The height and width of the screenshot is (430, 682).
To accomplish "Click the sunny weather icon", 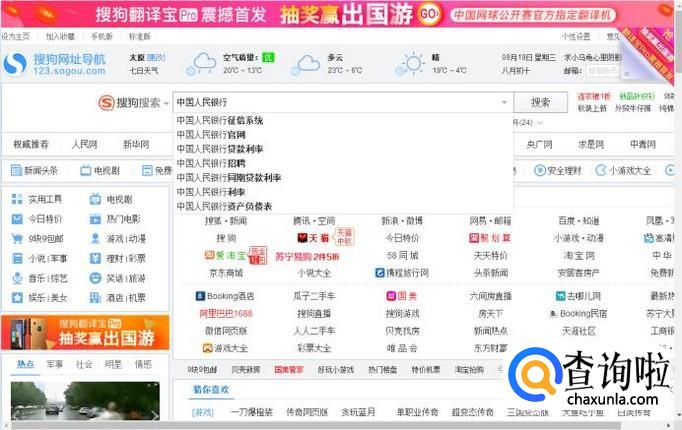I will click(x=410, y=64).
